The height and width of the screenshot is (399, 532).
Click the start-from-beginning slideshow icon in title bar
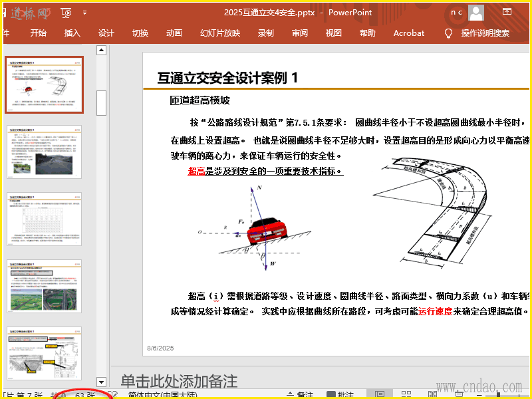[66, 13]
